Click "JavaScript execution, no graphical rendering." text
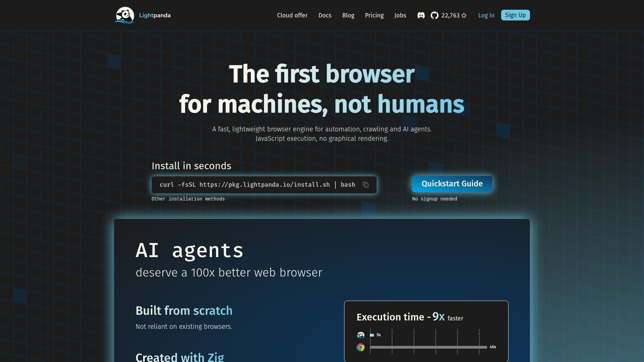Viewport: 644px width, 362px height. 322,138
